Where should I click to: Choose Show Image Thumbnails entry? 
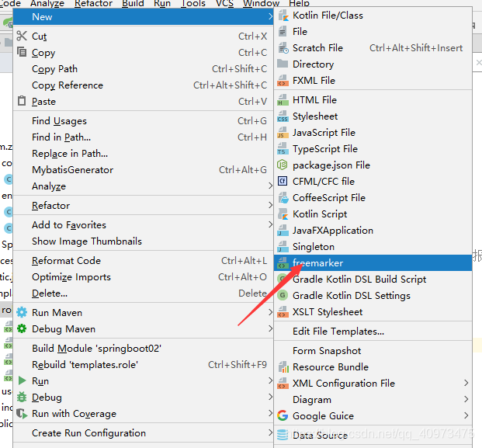point(143,241)
